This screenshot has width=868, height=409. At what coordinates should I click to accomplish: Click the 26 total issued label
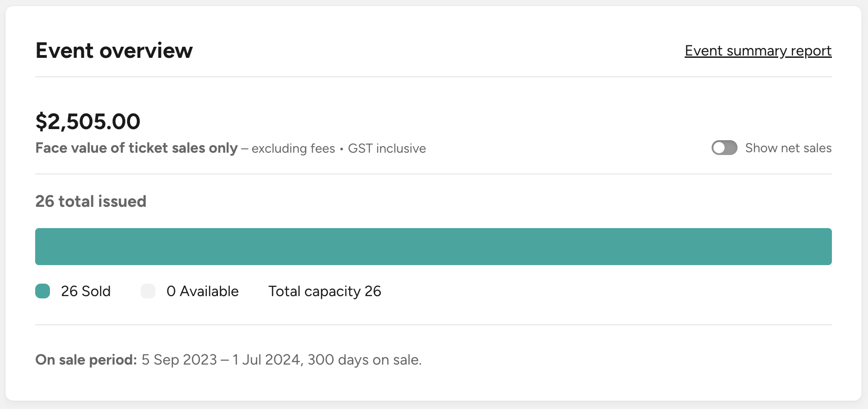pyautogui.click(x=91, y=201)
